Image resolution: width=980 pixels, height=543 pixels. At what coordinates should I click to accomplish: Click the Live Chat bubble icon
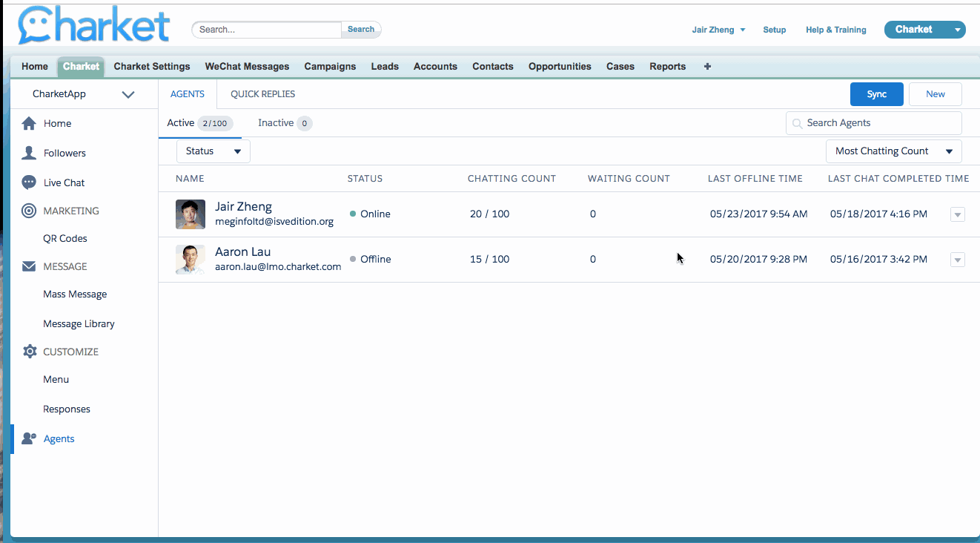click(x=29, y=182)
